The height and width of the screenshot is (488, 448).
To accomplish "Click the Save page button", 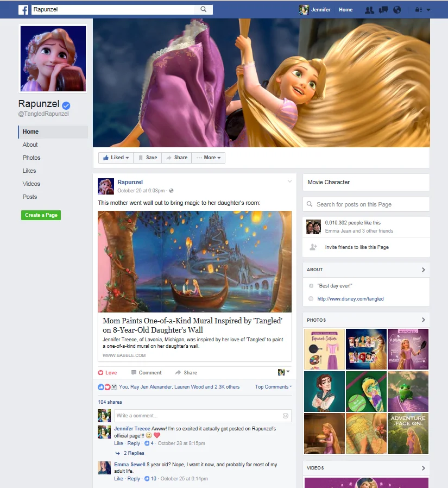I will (x=147, y=158).
